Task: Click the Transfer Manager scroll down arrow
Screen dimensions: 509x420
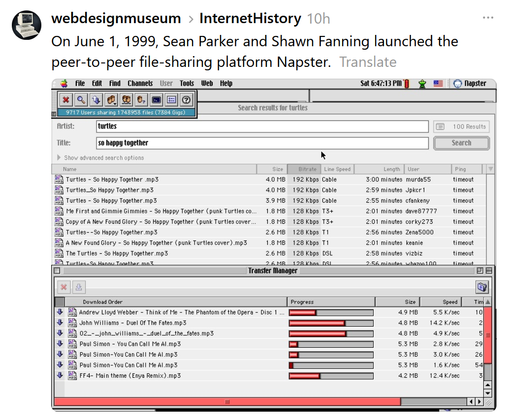Action: click(487, 393)
